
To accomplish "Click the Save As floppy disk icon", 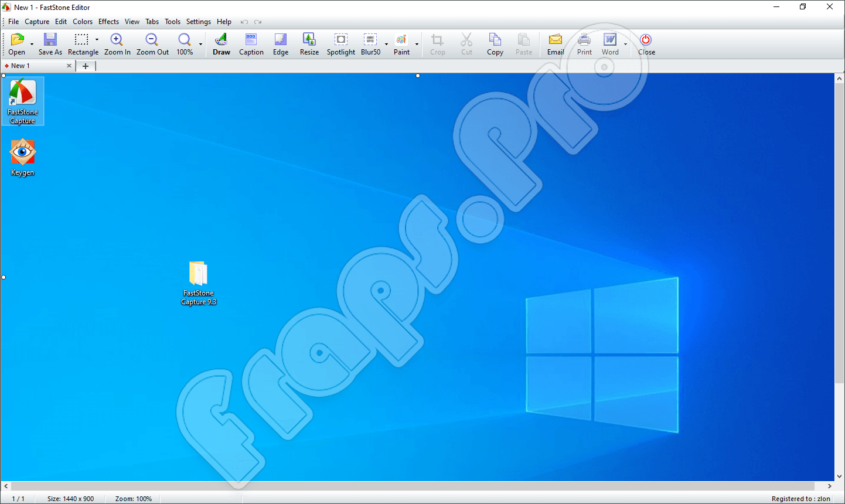I will pos(50,40).
